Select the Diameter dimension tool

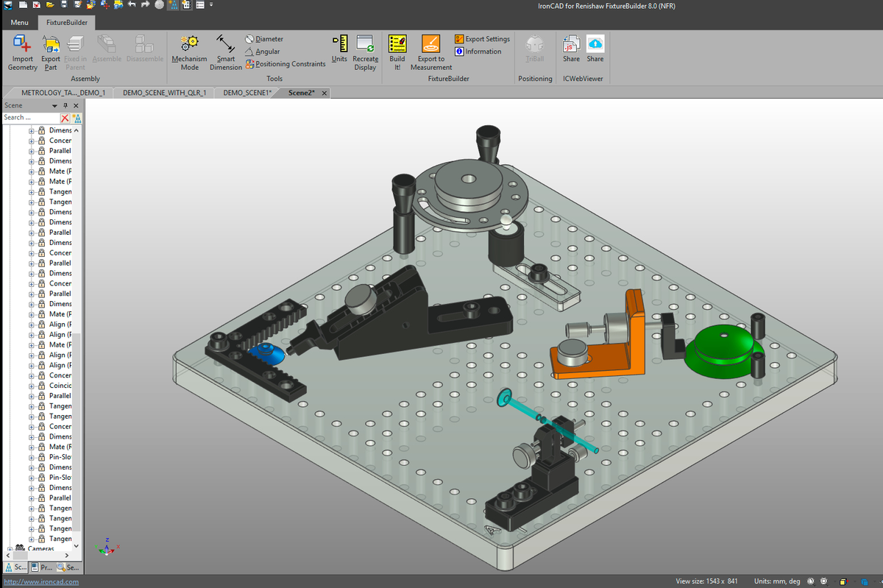[x=264, y=39]
